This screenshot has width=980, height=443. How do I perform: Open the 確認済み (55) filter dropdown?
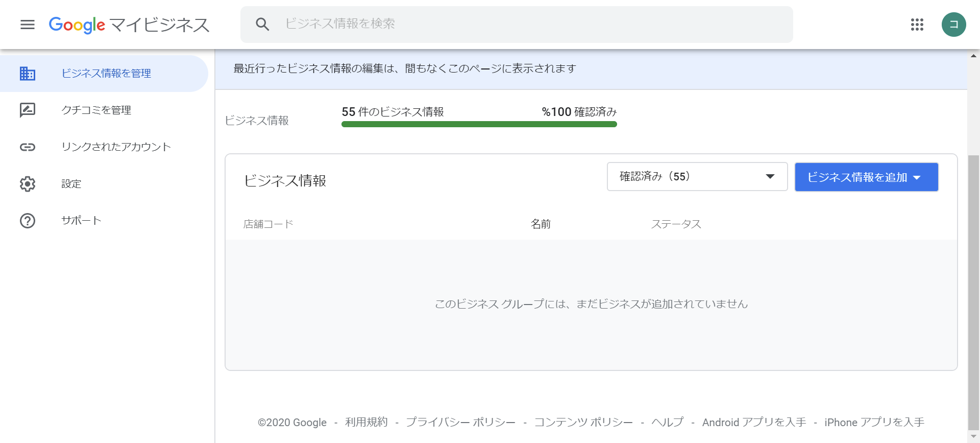[697, 177]
